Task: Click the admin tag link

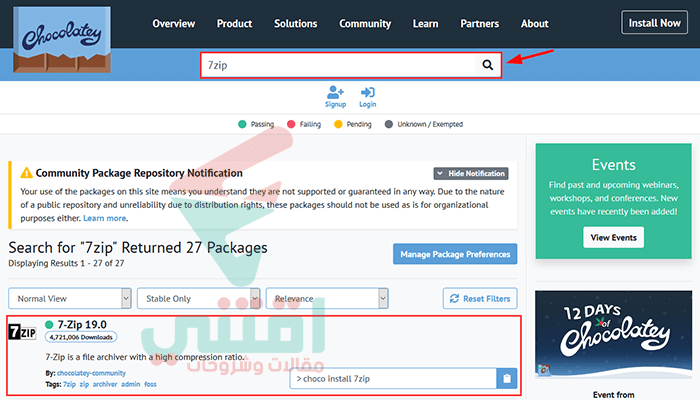Action: click(x=130, y=384)
